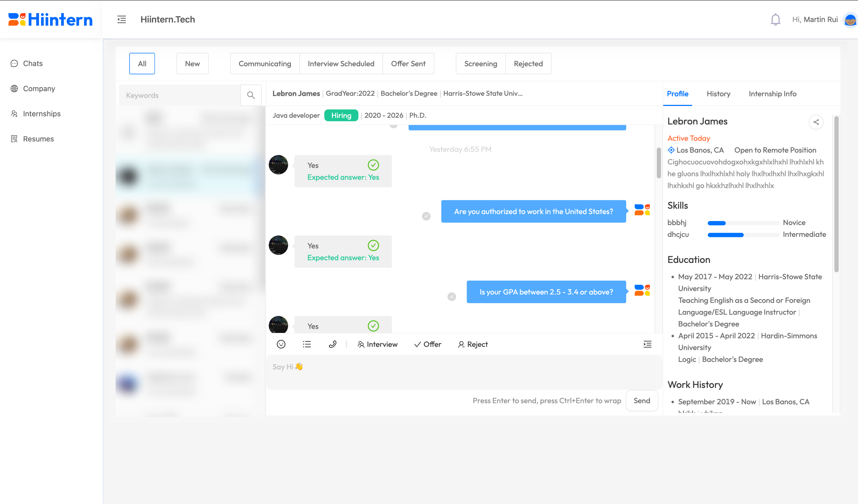Viewport: 858px width, 504px height.
Task: Click candidate avatar beside first Yes answer
Action: pyautogui.click(x=279, y=165)
